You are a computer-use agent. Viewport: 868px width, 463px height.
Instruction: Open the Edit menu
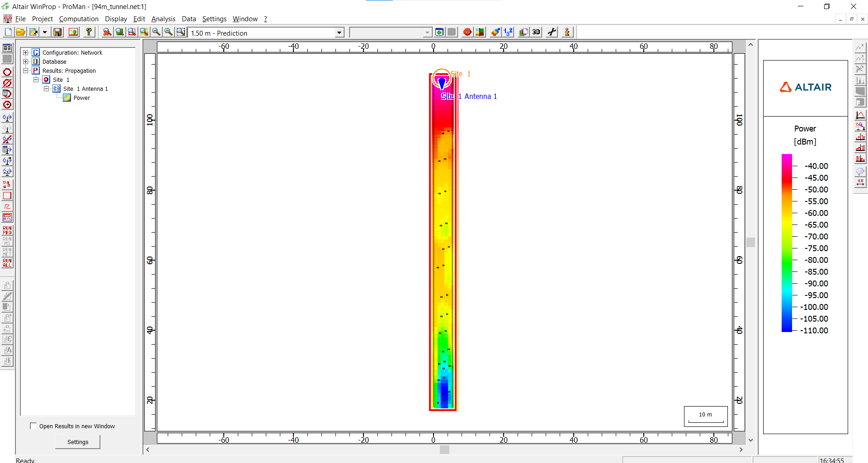pos(139,19)
